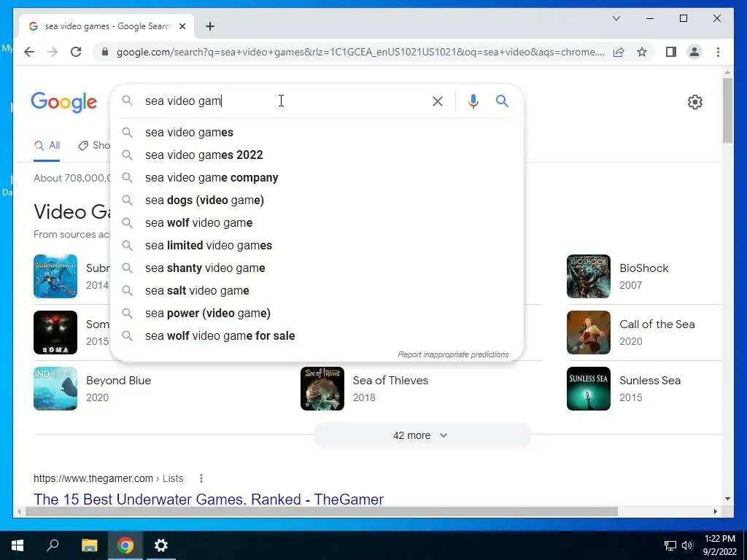Viewport: 747px width, 560px height.
Task: Choose 'sea wolf video game for sale'
Action: 317,335
